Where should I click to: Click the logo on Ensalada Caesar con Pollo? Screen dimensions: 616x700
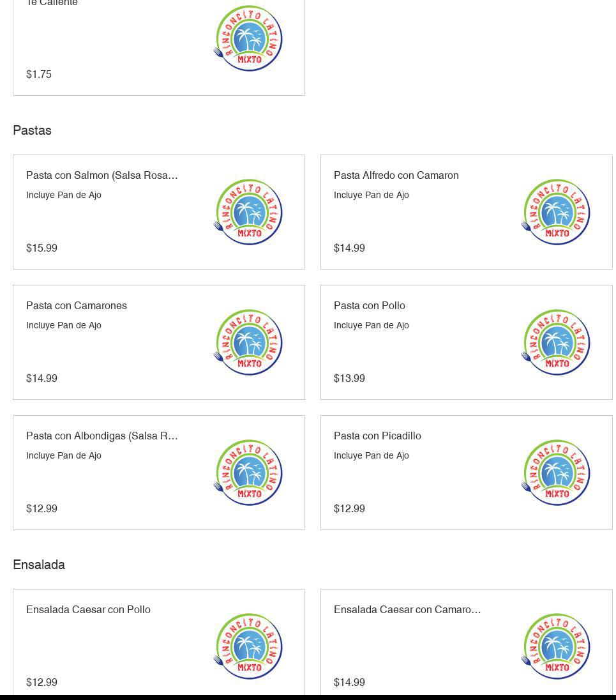click(248, 646)
